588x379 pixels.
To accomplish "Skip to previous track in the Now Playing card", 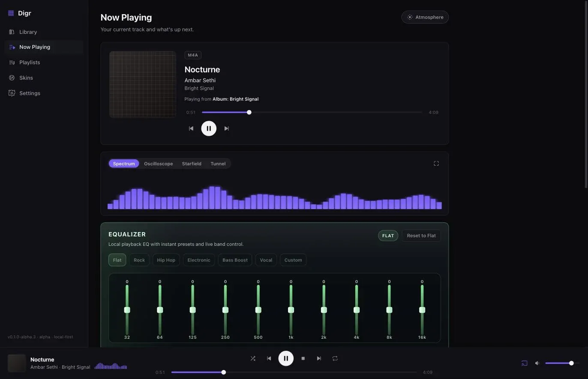I will [x=191, y=128].
